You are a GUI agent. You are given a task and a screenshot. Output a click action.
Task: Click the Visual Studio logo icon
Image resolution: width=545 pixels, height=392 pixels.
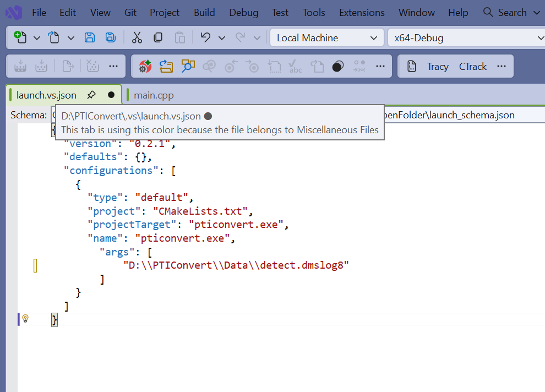coord(15,12)
